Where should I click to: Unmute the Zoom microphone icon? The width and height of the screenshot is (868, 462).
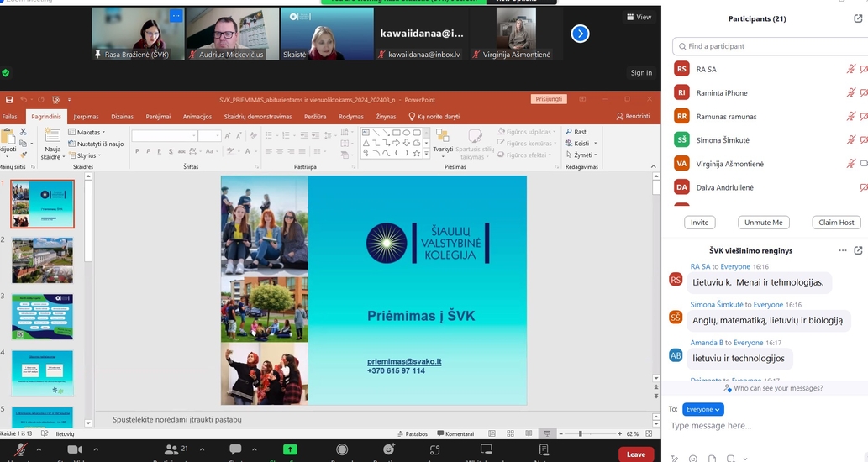[x=21, y=449]
